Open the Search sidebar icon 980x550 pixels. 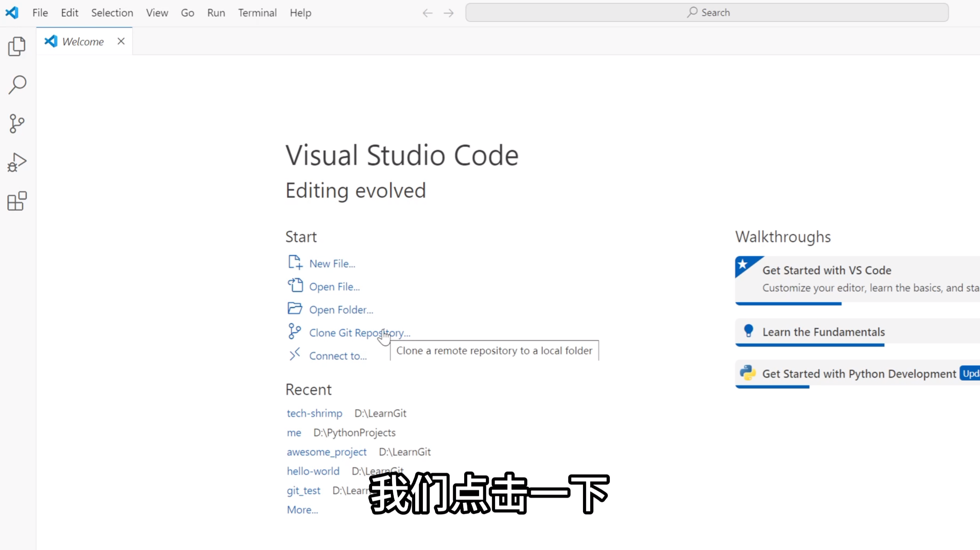pyautogui.click(x=17, y=85)
